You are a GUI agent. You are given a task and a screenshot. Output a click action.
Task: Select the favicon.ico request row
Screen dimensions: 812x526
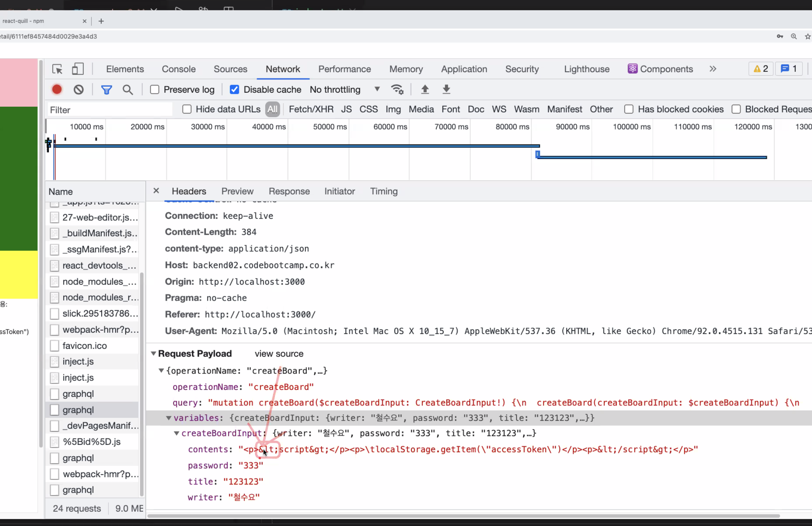coord(92,346)
